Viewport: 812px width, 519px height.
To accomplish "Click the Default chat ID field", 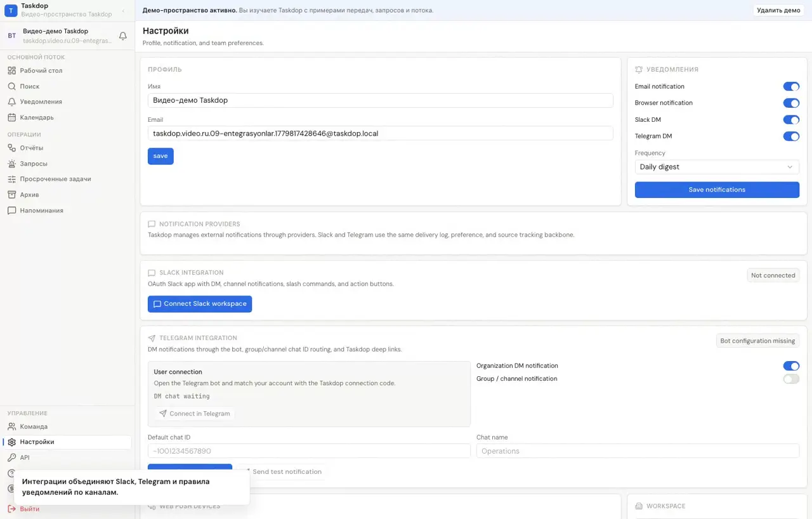I will point(309,451).
